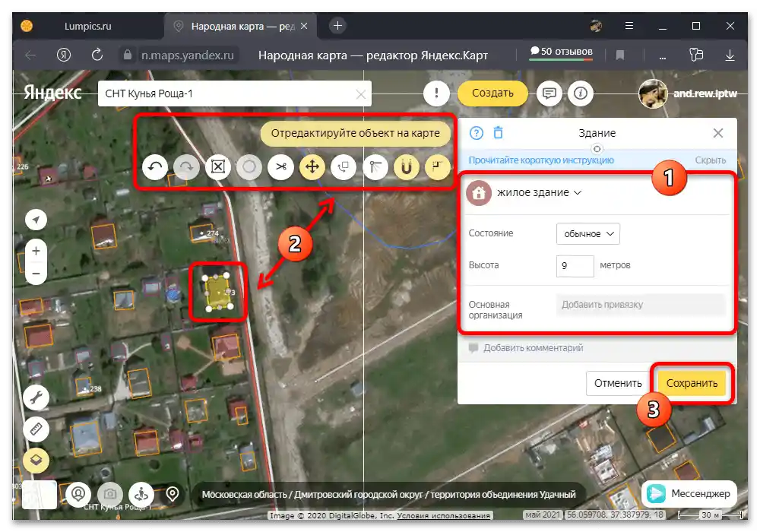Open Условия использования link
Screen dimensions: 760x532
(443, 515)
